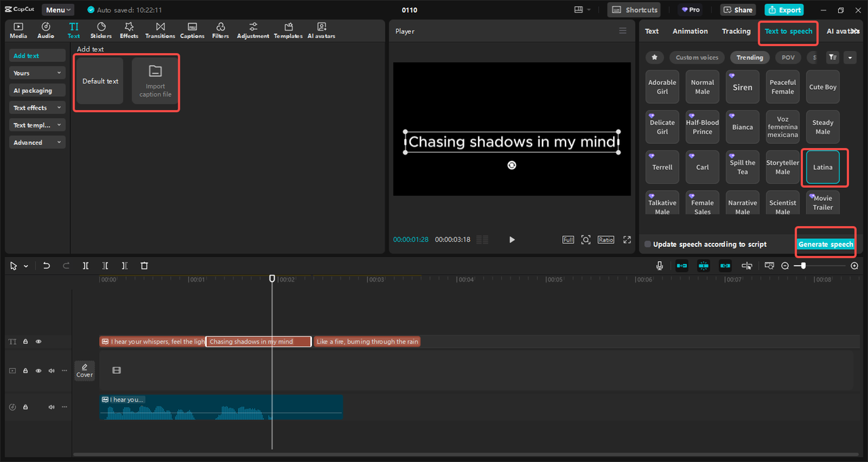Switch to the Animation tab
Image resolution: width=868 pixels, height=462 pixels.
point(690,31)
